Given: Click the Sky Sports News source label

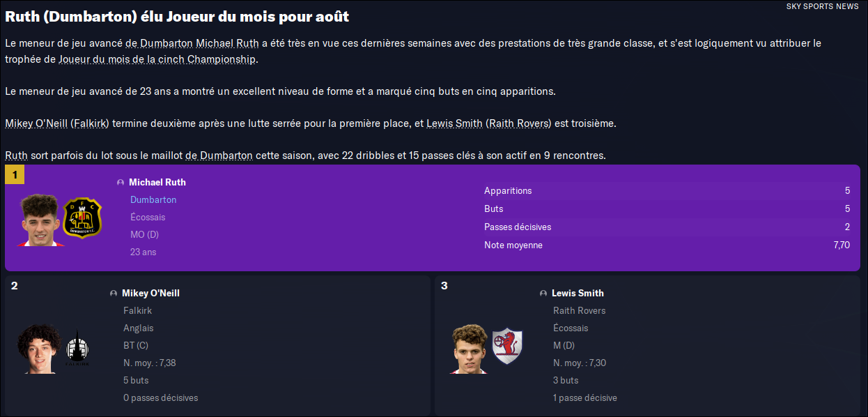Looking at the screenshot, I should click(822, 6).
